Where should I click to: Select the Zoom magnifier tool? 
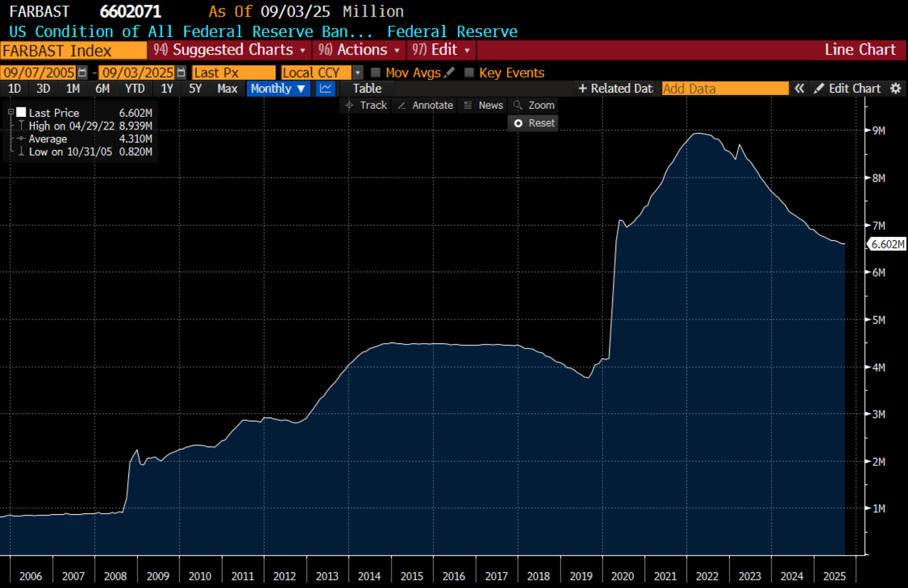[x=534, y=105]
